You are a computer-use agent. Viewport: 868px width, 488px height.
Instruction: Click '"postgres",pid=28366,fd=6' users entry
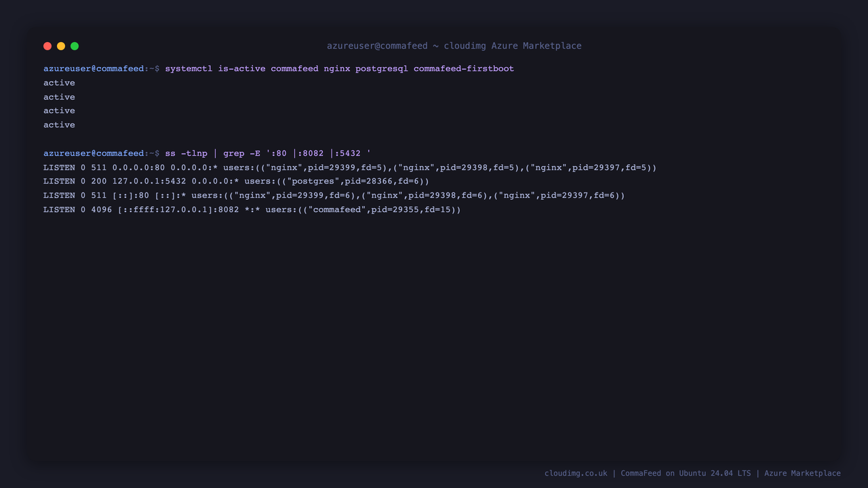click(x=355, y=181)
